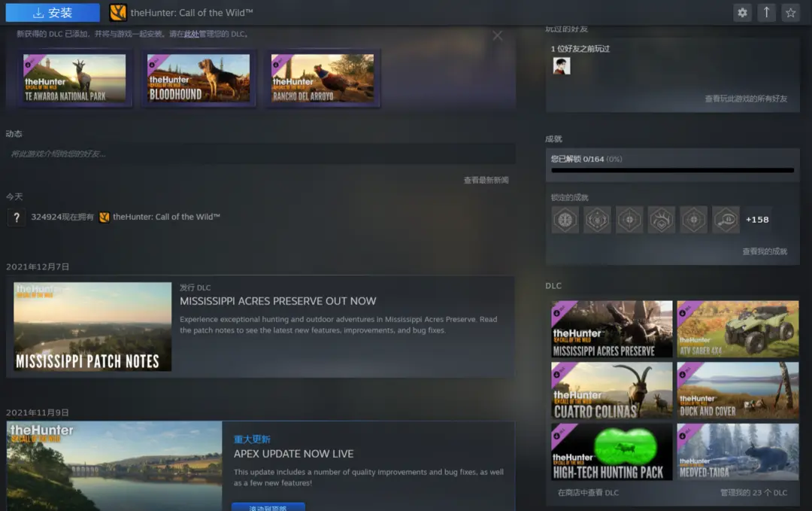Open Te Awaroa National Park DLC thumbnail
Image resolution: width=812 pixels, height=511 pixels.
tap(74, 78)
